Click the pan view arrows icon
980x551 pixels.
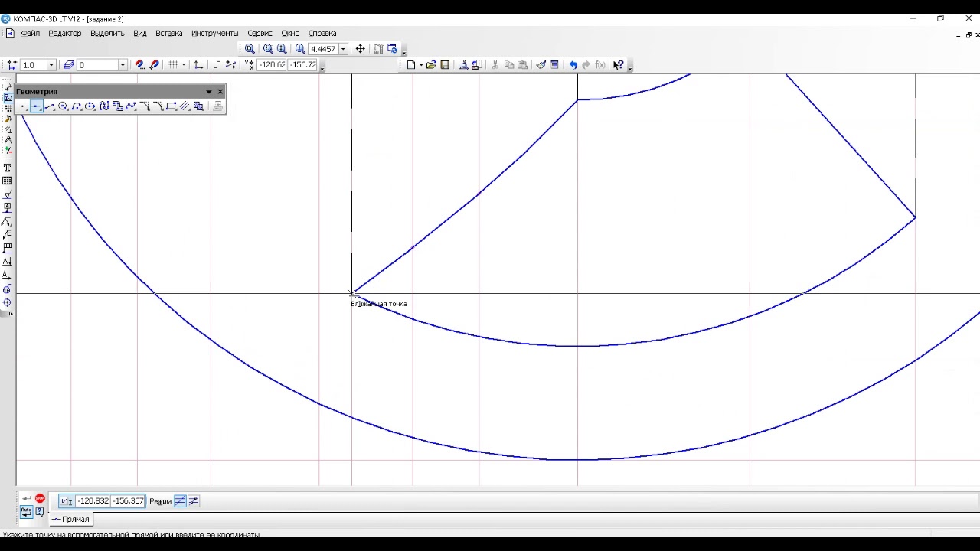(x=360, y=49)
